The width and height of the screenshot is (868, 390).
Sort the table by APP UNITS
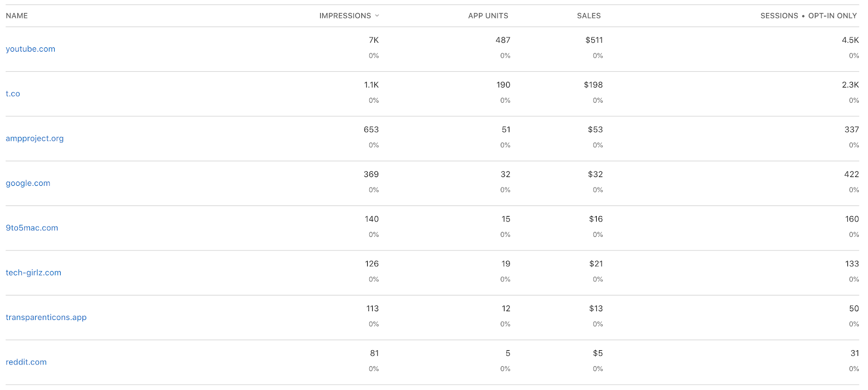tap(488, 16)
